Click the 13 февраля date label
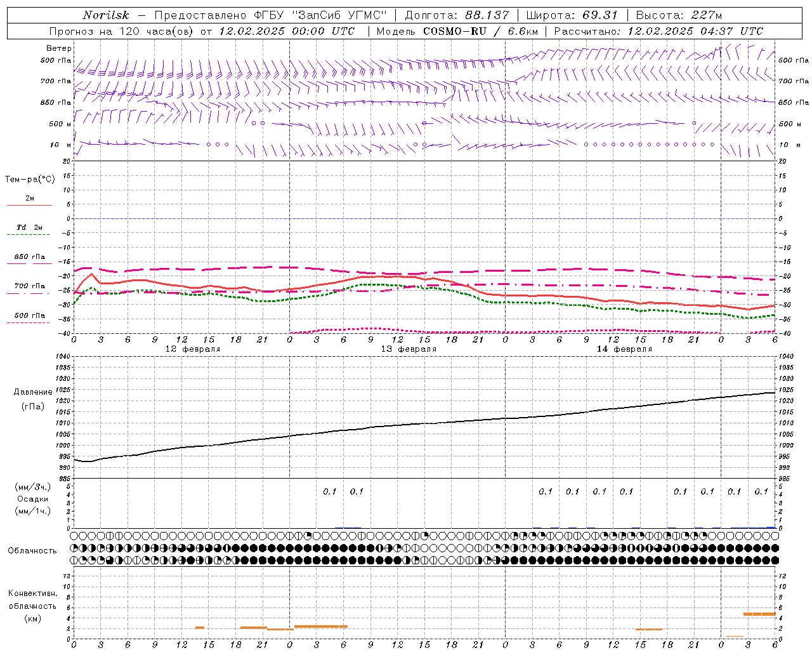 point(409,349)
